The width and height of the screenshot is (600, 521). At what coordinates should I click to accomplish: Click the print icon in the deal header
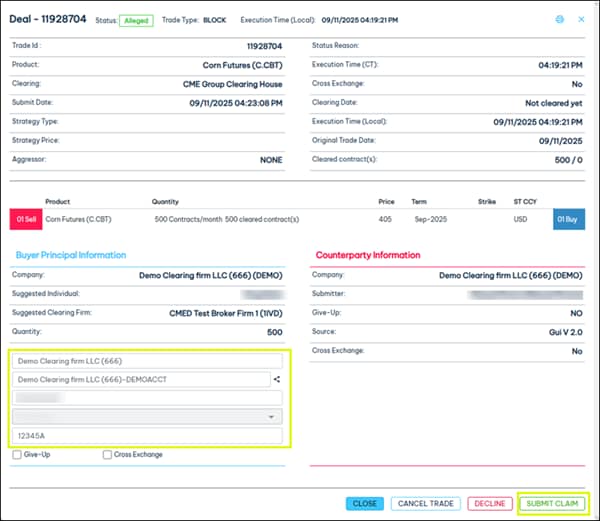pos(559,19)
